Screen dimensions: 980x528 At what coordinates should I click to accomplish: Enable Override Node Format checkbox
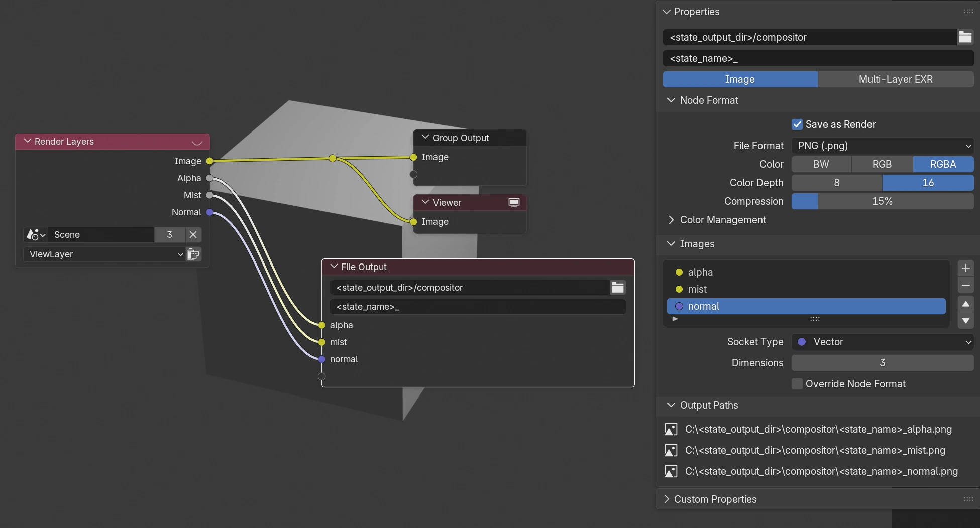[x=797, y=384]
